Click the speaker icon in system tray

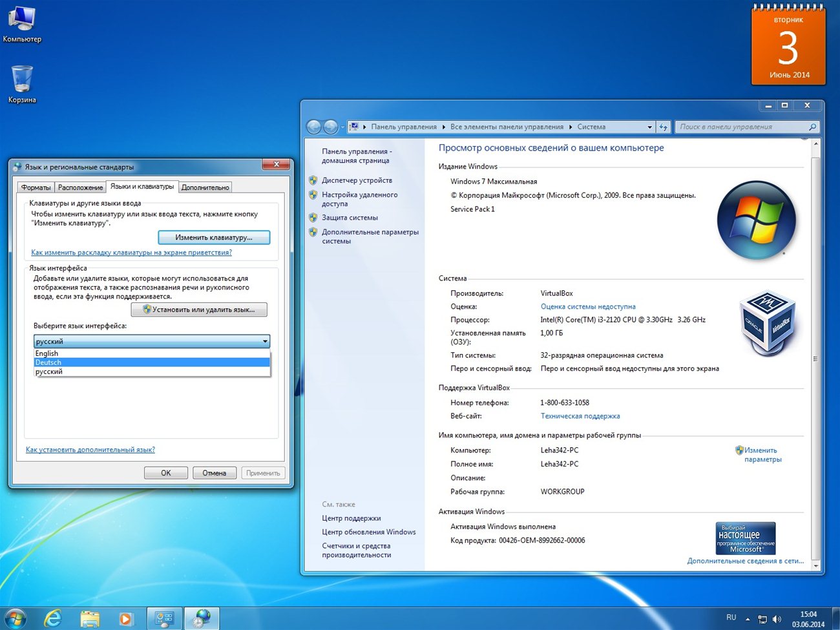pyautogui.click(x=777, y=618)
